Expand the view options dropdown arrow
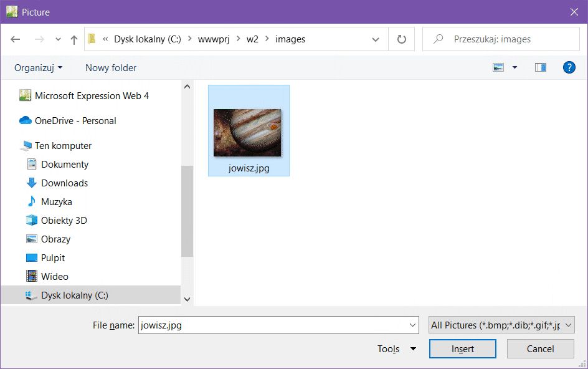Image resolution: width=588 pixels, height=369 pixels. tap(515, 67)
